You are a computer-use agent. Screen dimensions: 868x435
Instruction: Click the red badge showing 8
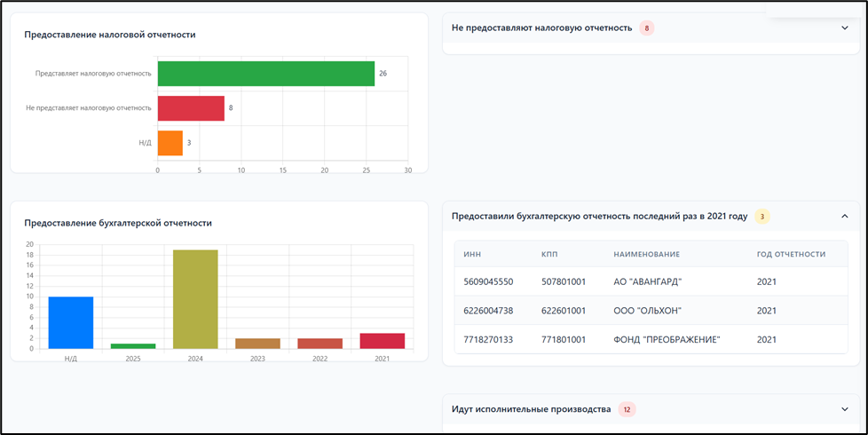click(647, 28)
